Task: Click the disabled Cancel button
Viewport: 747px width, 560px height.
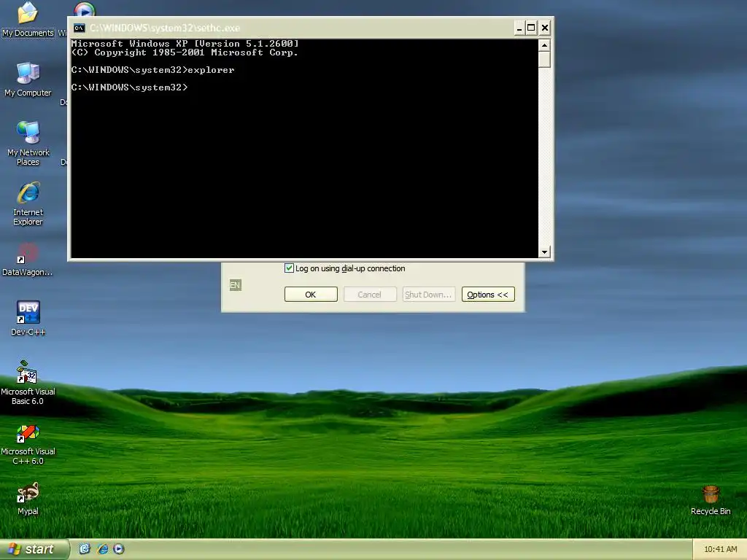Action: point(370,295)
